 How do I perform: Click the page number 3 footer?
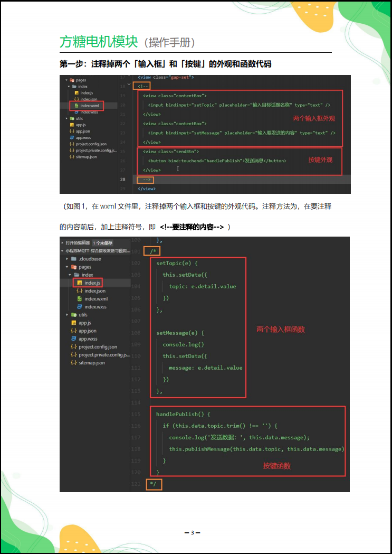(x=192, y=533)
